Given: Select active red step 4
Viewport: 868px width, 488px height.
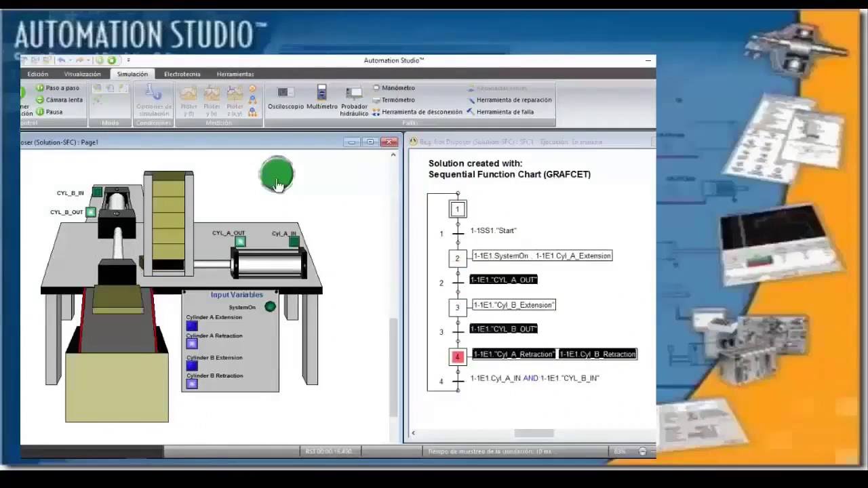Looking at the screenshot, I should (x=458, y=357).
